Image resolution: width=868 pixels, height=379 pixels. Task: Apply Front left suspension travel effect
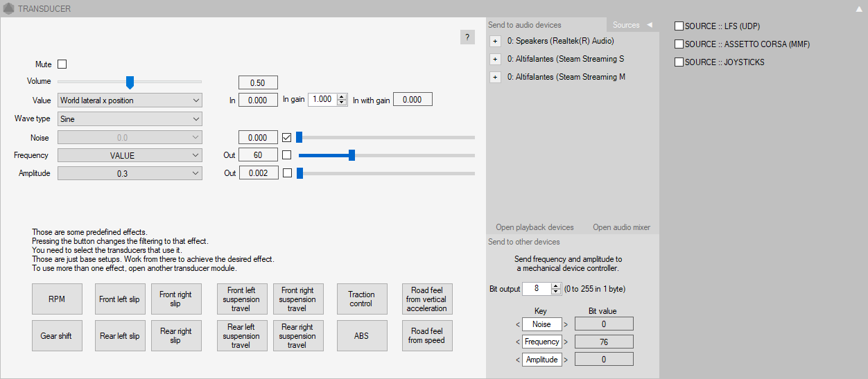click(x=241, y=299)
